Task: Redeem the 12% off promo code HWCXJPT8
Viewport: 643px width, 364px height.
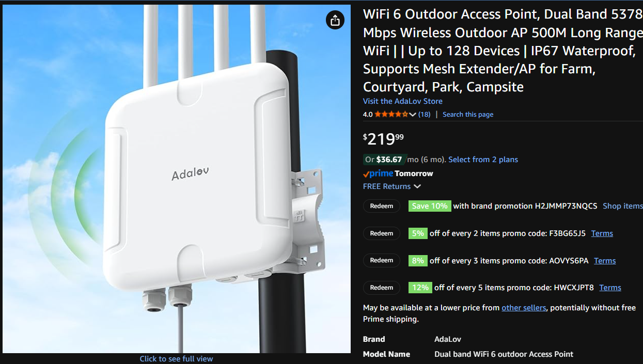Action: pos(382,288)
